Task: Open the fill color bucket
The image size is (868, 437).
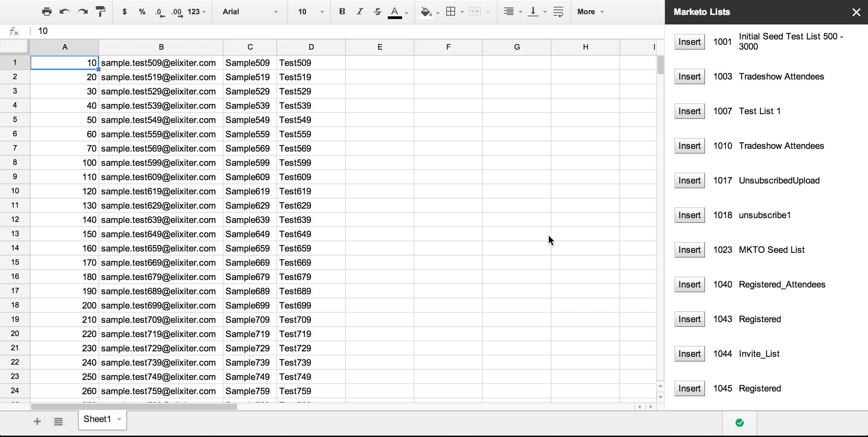Action: 426,12
